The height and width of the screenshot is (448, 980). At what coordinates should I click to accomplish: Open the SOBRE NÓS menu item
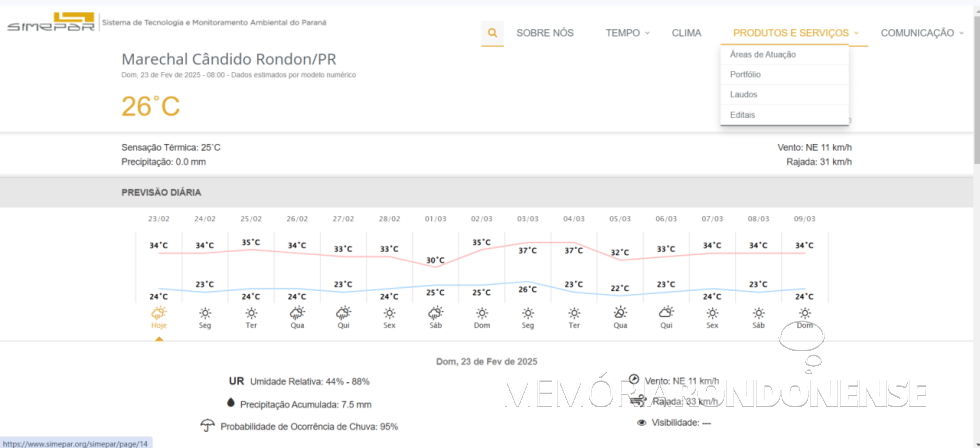point(545,33)
